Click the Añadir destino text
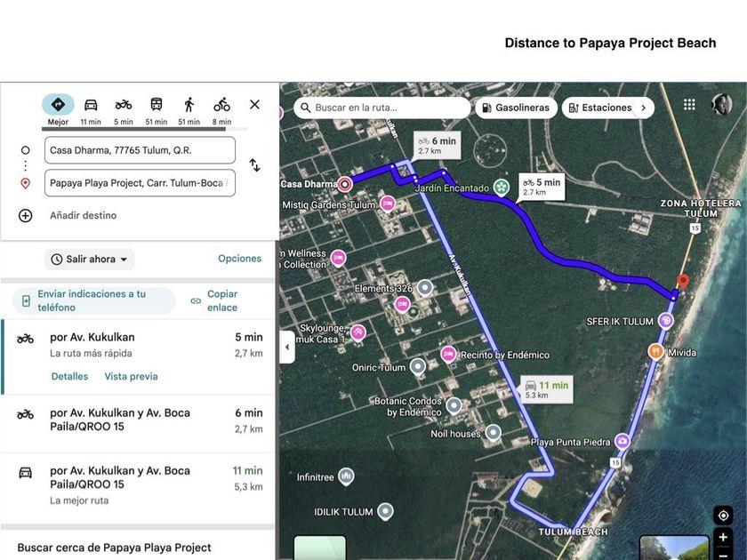 tap(84, 215)
